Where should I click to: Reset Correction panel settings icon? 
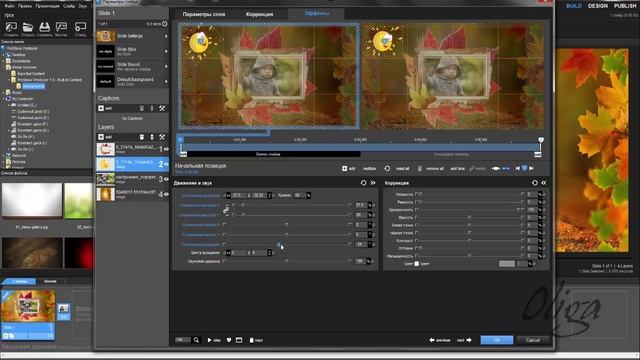coord(535,183)
